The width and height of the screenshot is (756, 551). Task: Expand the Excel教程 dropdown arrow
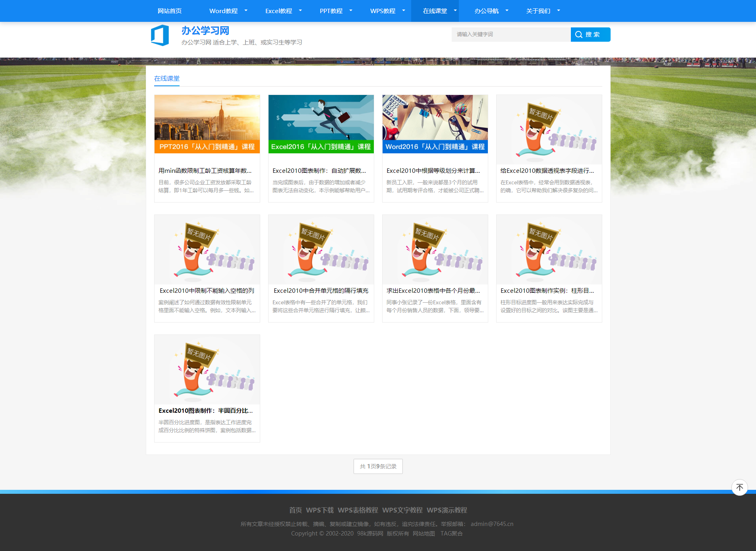coord(300,11)
